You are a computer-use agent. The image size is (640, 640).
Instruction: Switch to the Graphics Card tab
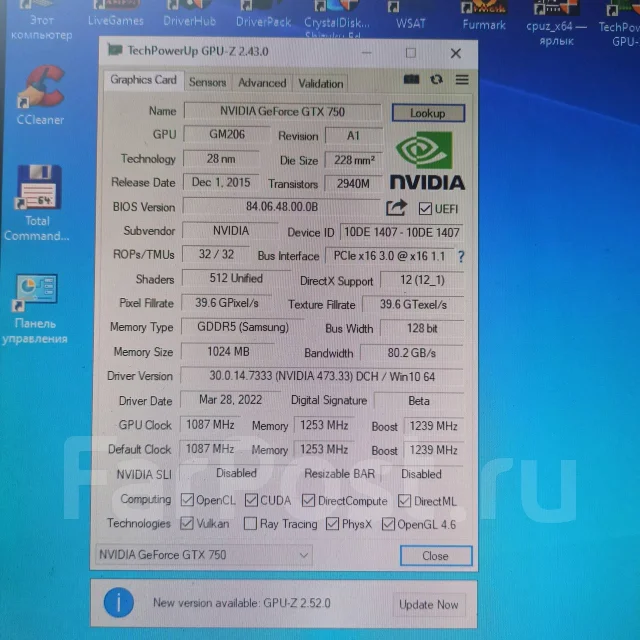pos(143,80)
